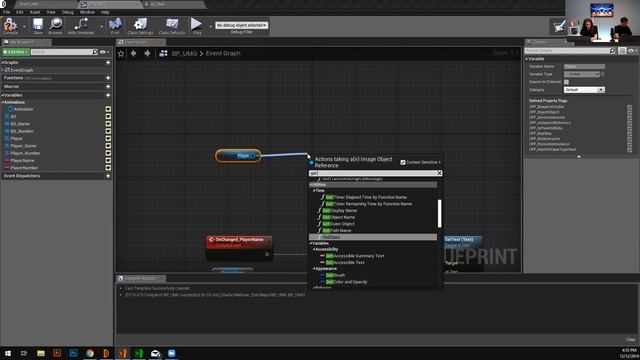The image size is (640, 360).
Task: Toggle visibility eye for Player_Name variable
Action: (108, 146)
